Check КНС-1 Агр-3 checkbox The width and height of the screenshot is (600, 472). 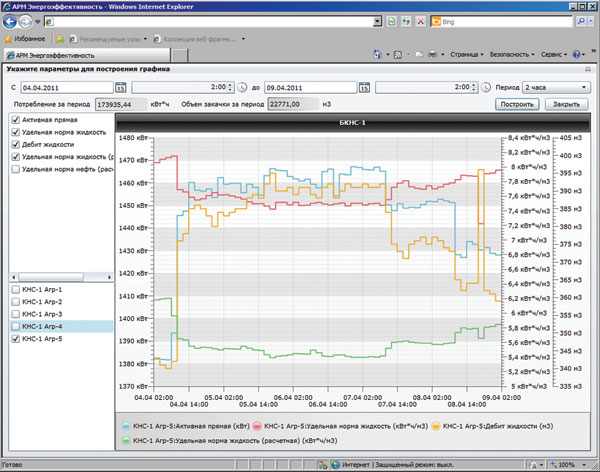pyautogui.click(x=15, y=314)
